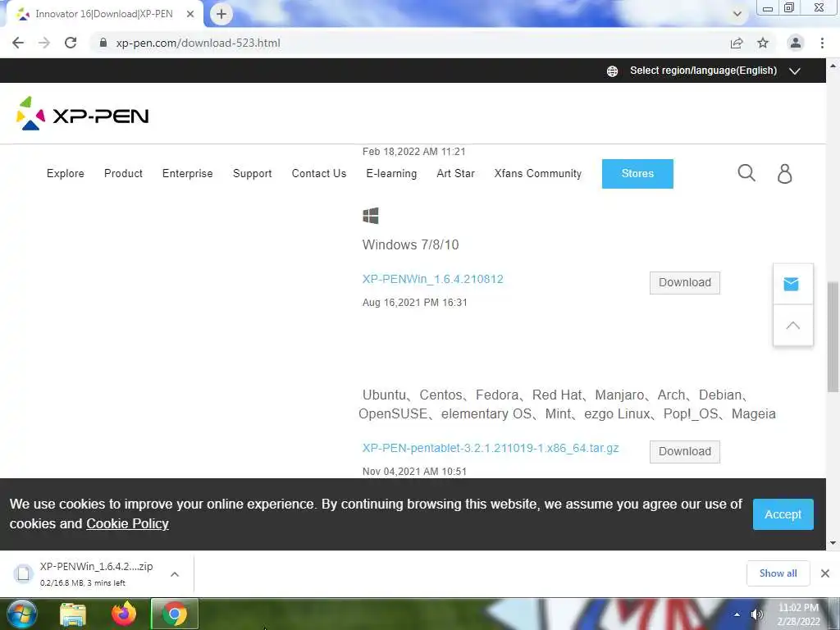Share this page via share icon

click(737, 43)
